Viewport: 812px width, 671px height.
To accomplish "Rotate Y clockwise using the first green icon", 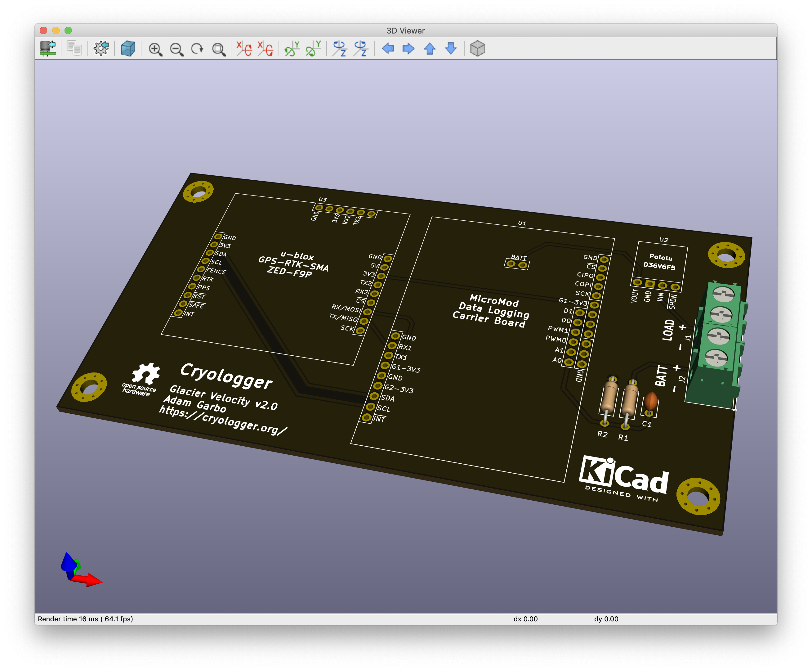I will [292, 49].
